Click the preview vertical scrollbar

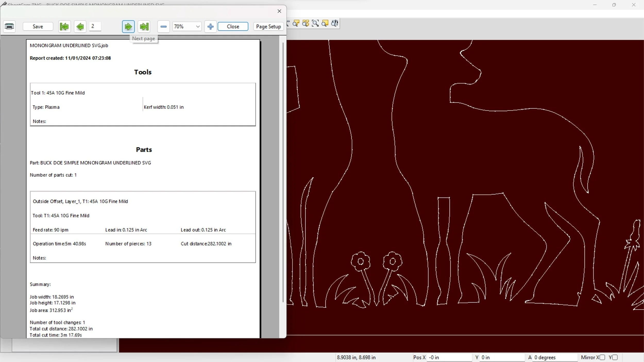[x=283, y=172]
